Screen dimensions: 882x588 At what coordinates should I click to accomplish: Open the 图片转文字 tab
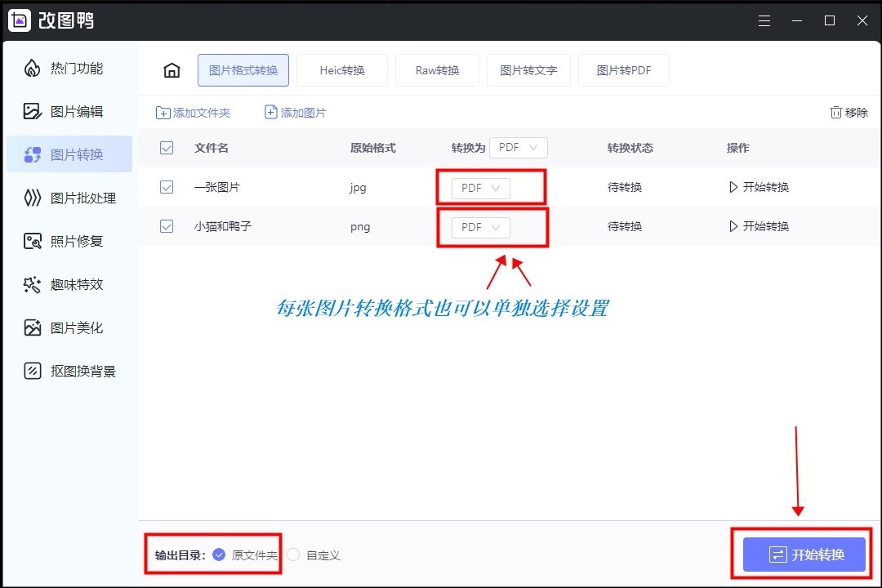[x=528, y=70]
